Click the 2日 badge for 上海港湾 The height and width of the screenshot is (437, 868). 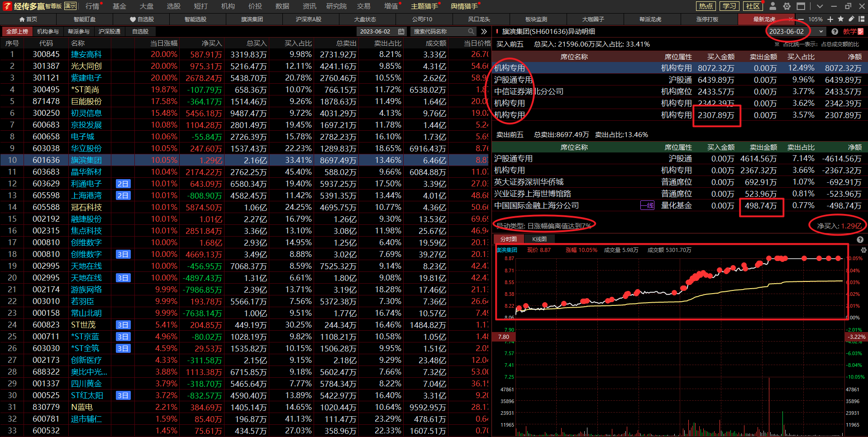click(123, 195)
